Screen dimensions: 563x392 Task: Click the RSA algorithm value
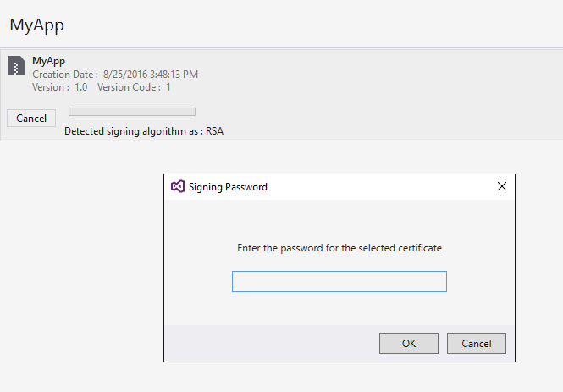(x=214, y=131)
